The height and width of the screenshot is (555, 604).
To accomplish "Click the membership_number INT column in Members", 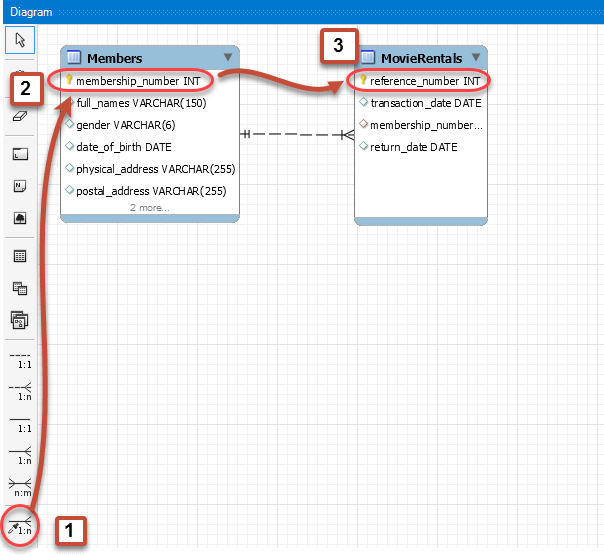I will point(138,80).
